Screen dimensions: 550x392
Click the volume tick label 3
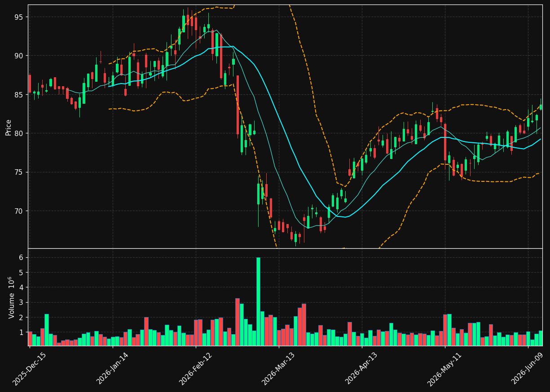[21, 302]
